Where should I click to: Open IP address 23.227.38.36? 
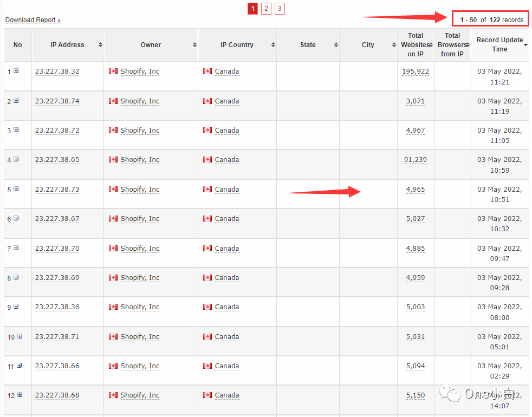point(57,307)
